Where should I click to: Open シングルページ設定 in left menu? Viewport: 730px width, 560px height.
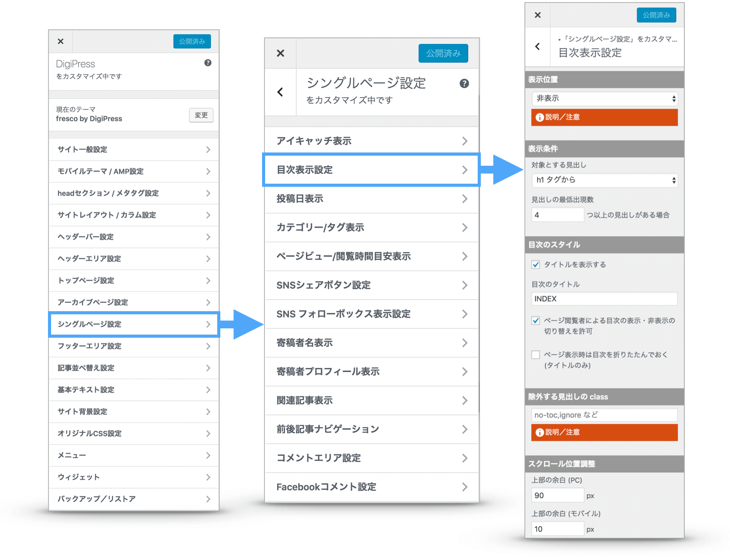point(133,324)
